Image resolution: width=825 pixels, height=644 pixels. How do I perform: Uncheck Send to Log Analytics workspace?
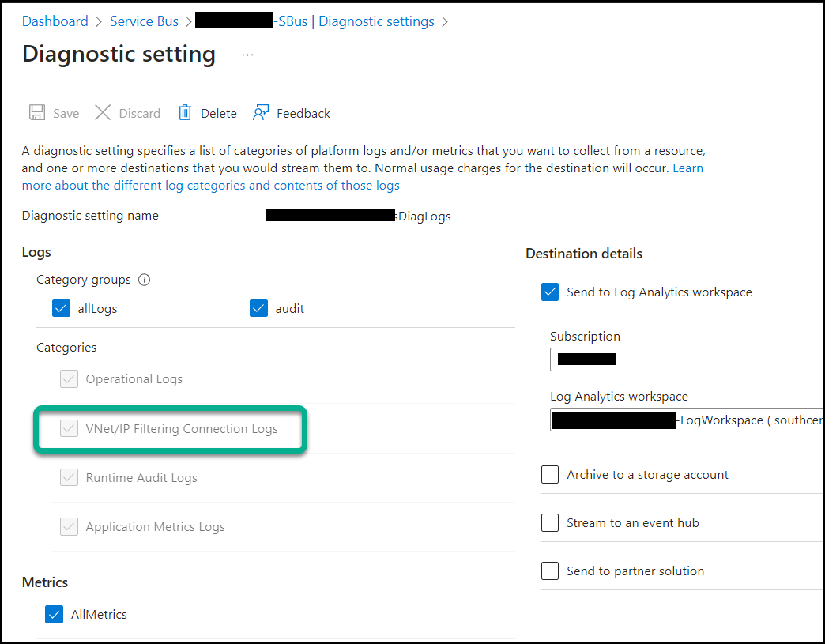(550, 292)
